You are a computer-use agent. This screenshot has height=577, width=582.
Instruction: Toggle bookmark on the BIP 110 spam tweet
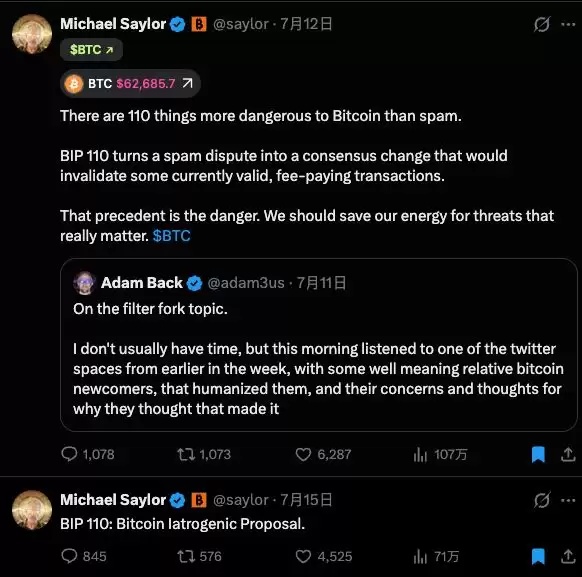tap(538, 454)
